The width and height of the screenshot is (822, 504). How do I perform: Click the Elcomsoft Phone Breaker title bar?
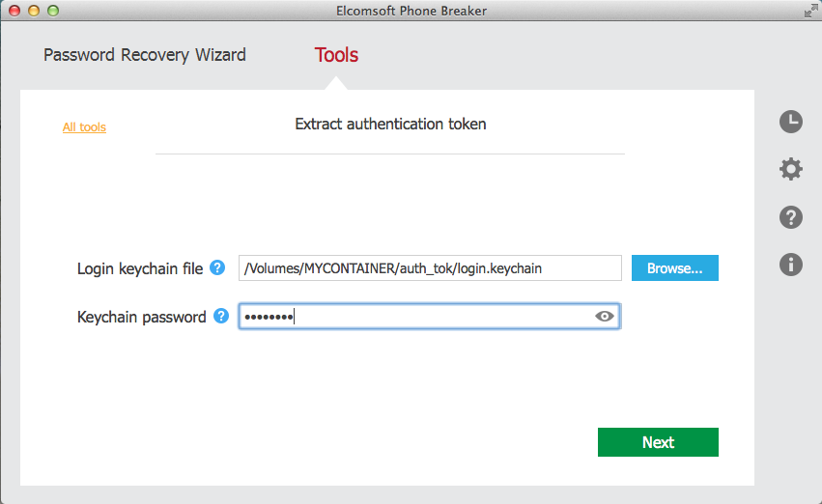coord(411,11)
